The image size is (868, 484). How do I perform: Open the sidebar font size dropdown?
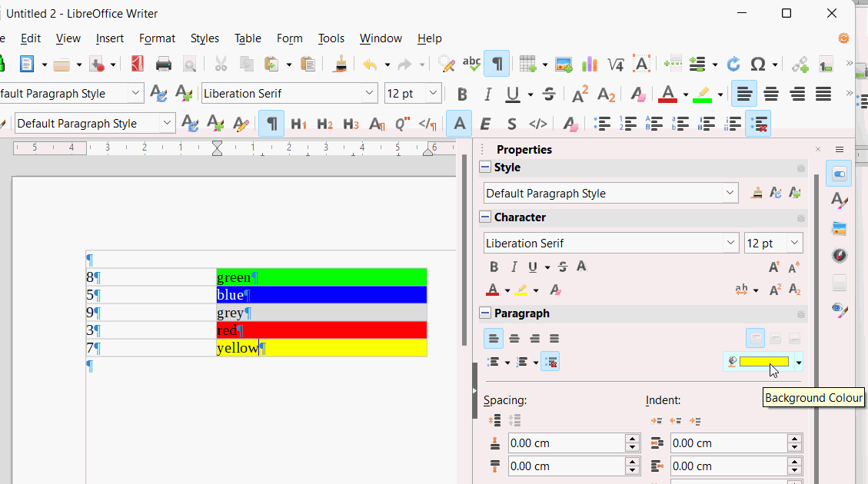click(794, 244)
